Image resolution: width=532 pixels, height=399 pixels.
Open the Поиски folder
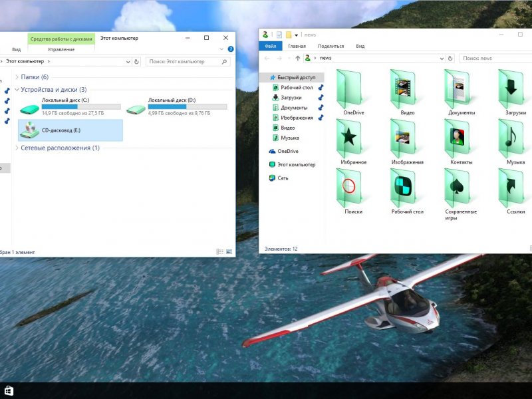[x=353, y=192]
